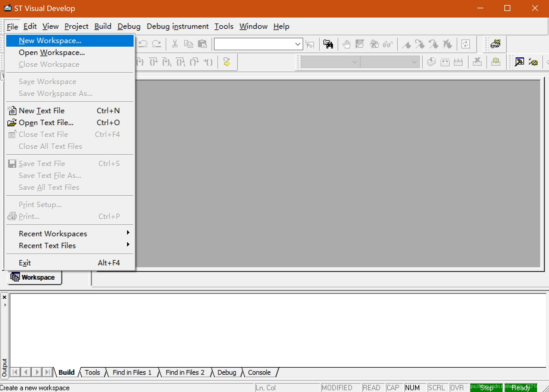Choose Open Text File... menu entry
This screenshot has height=392, width=549.
click(x=70, y=122)
